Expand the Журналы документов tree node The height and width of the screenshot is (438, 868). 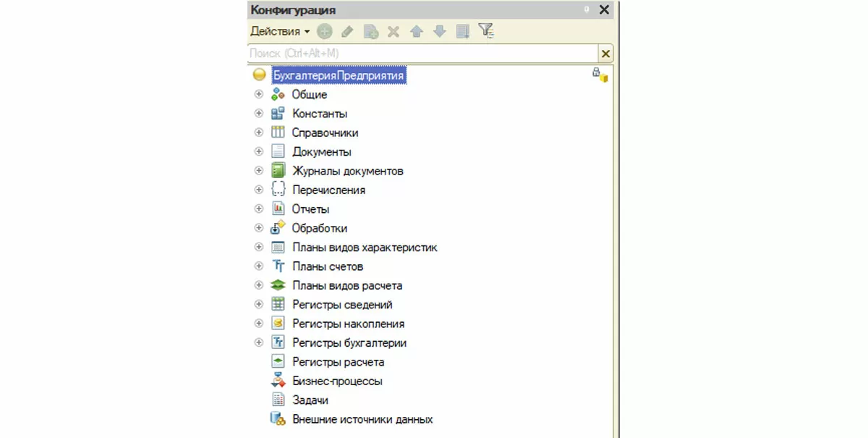pos(258,171)
